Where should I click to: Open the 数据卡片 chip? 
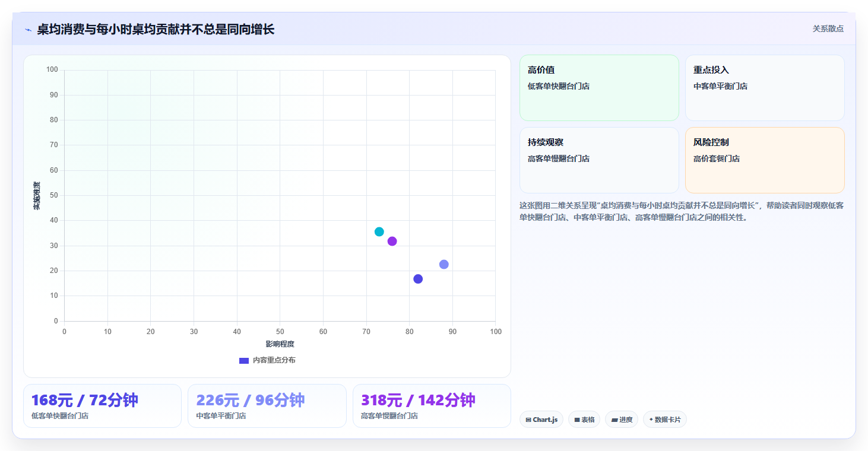[665, 420]
